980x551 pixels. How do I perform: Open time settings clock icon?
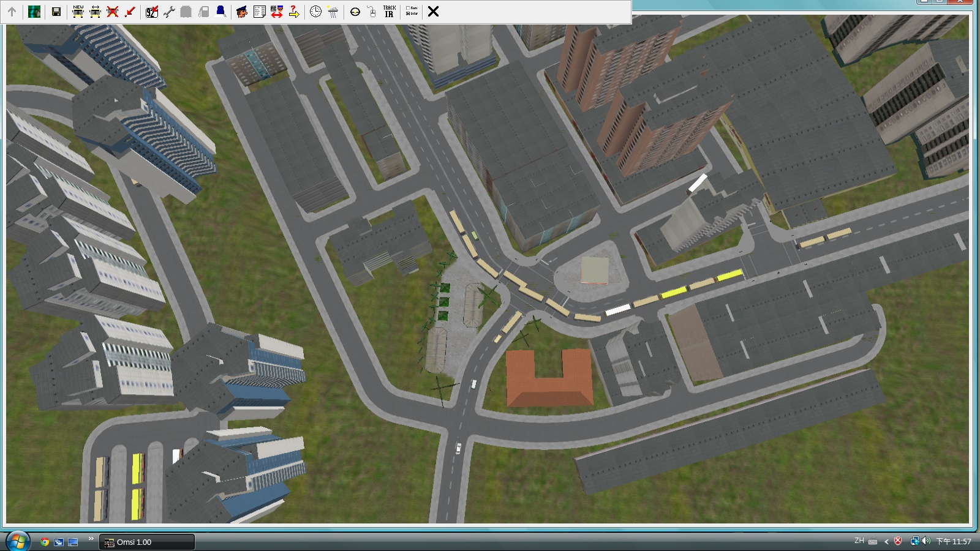click(x=315, y=12)
